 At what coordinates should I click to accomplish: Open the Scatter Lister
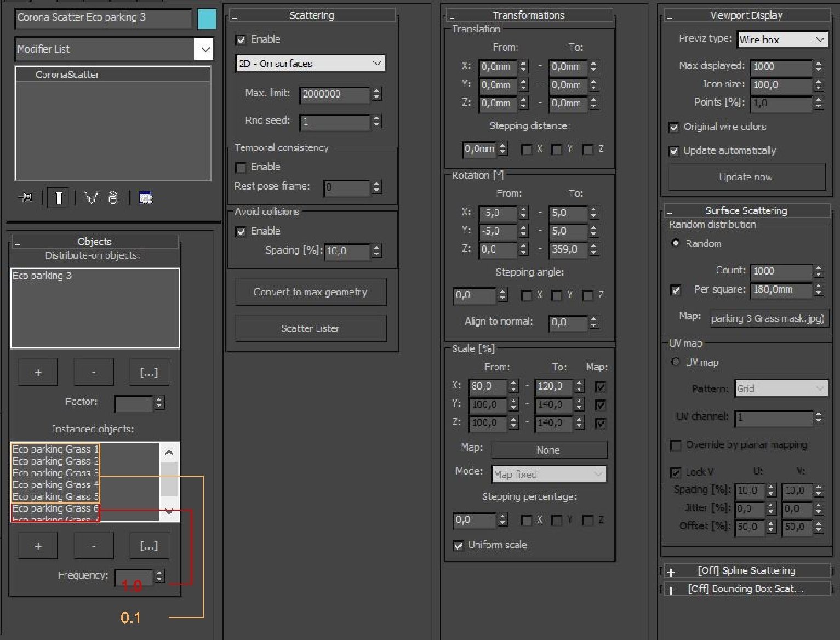click(311, 329)
